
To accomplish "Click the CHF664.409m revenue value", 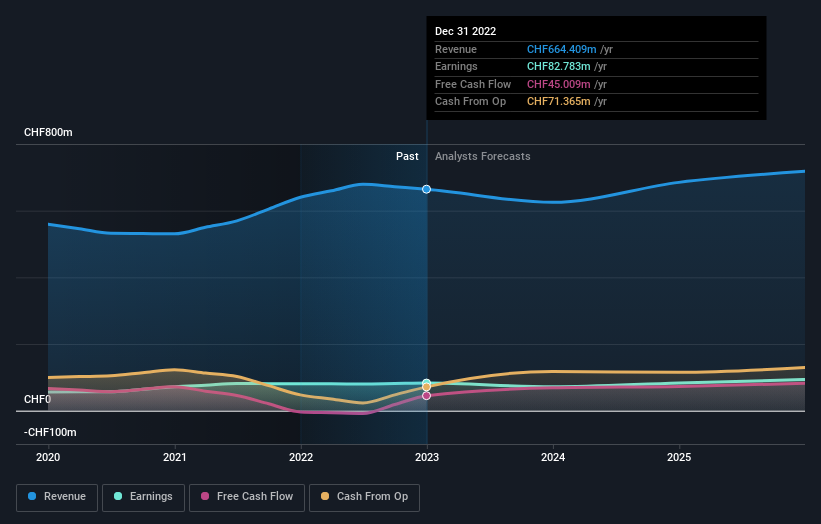I will click(x=561, y=49).
